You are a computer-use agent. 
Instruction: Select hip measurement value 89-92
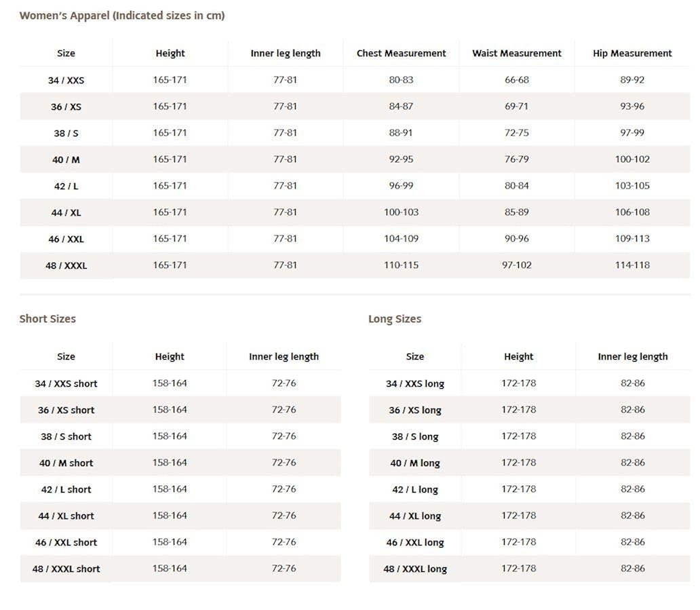pos(632,80)
